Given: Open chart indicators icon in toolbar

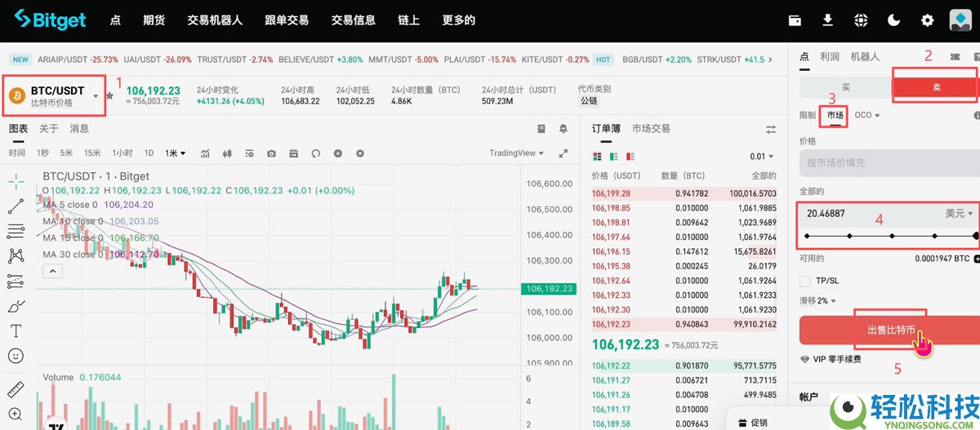Looking at the screenshot, I should pos(205,153).
